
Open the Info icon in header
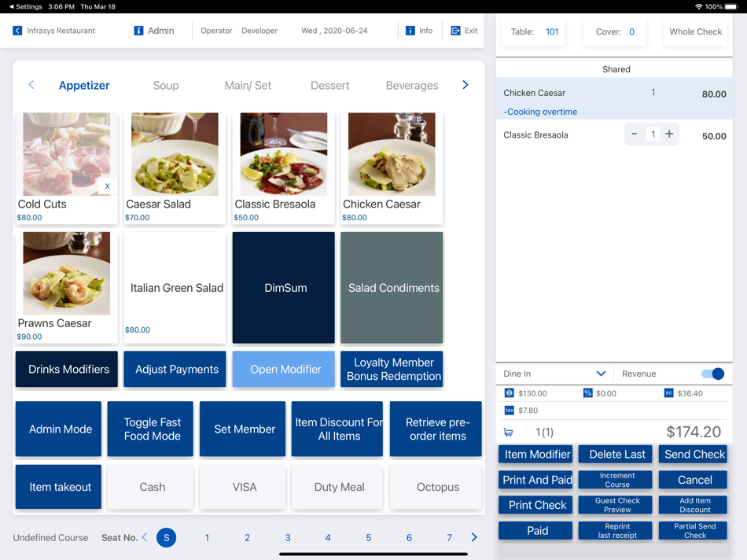pos(410,31)
